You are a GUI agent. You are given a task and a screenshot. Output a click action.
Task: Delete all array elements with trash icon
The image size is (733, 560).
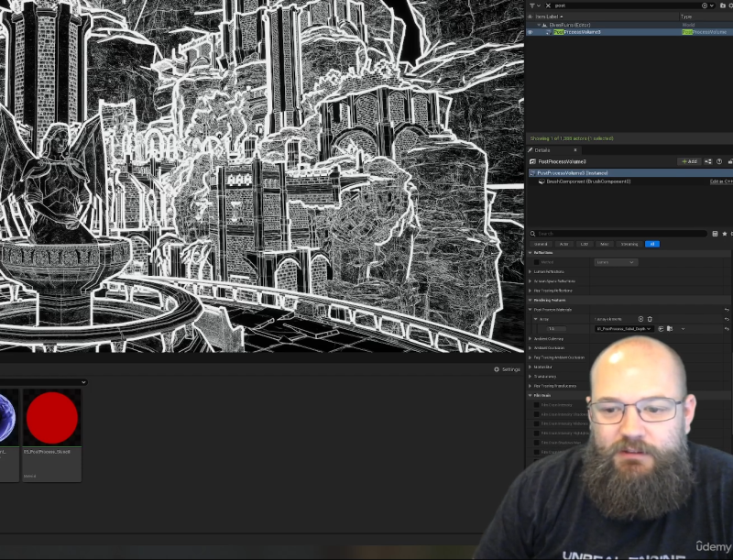pos(651,319)
